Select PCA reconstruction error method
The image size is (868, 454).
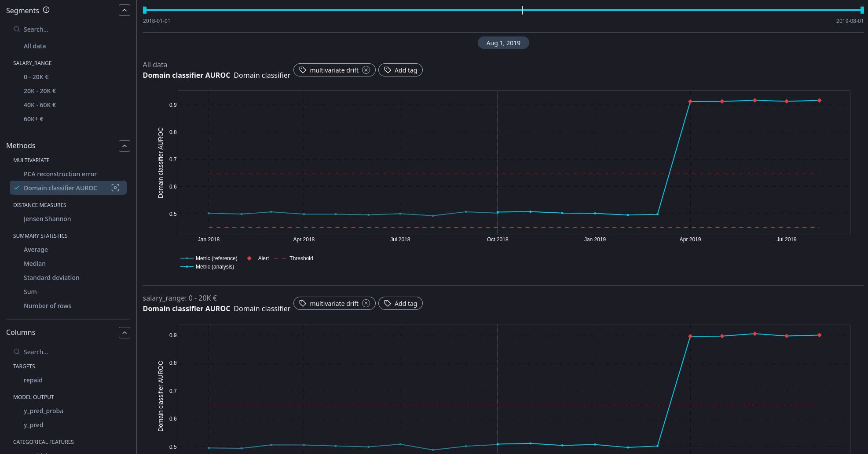click(60, 174)
